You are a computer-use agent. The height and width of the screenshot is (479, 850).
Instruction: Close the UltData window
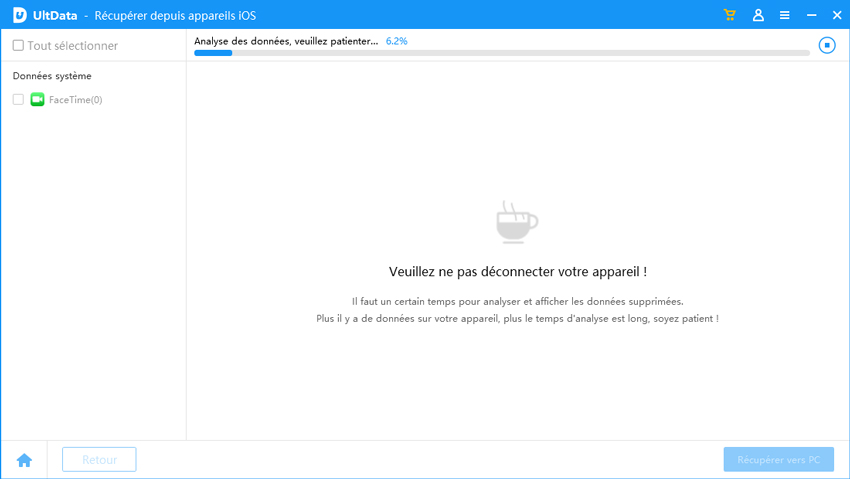[x=837, y=15]
